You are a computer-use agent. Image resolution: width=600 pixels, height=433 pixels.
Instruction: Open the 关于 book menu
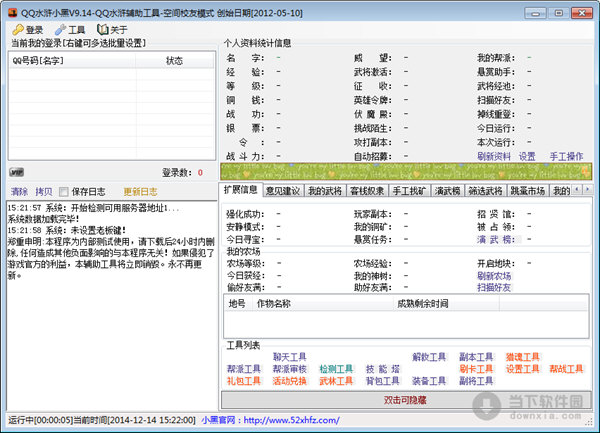pyautogui.click(x=112, y=29)
